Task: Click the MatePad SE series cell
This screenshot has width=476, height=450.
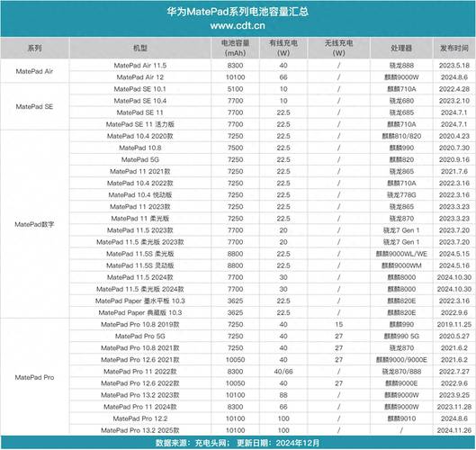Action: [34, 106]
